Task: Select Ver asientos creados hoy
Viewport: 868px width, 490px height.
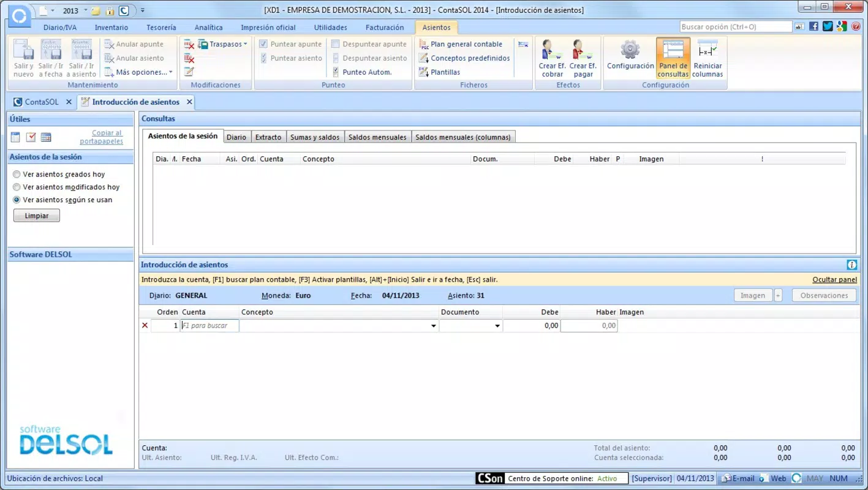Action: (x=17, y=175)
